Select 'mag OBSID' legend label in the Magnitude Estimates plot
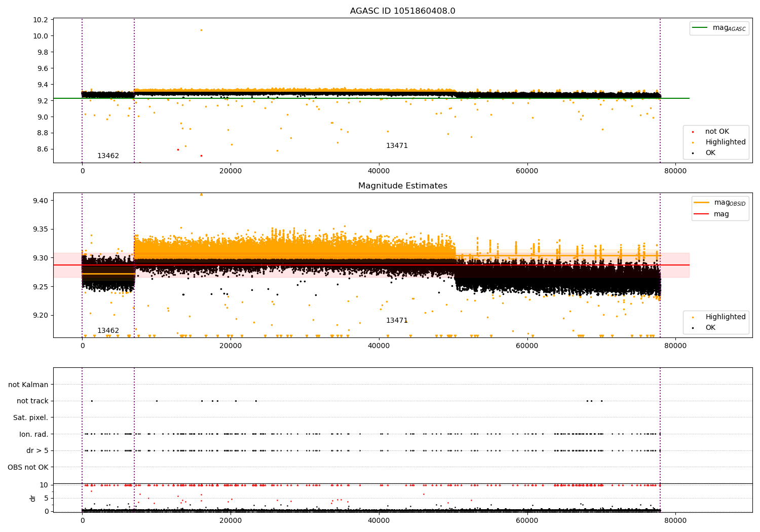This screenshot has width=760, height=532. (x=730, y=203)
